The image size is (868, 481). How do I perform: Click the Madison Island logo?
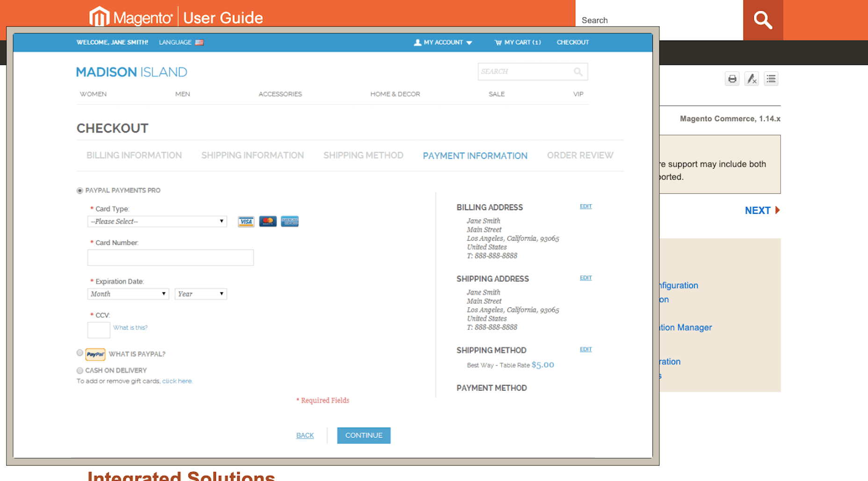click(131, 72)
